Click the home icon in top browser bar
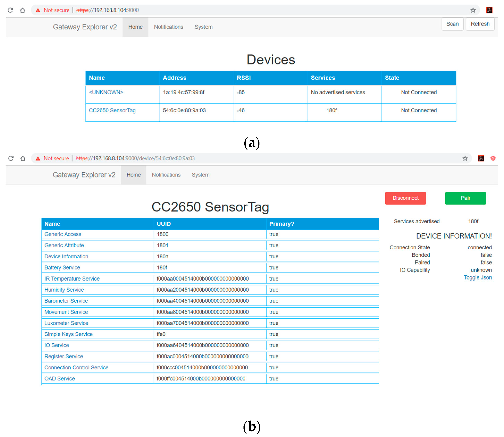The height and width of the screenshot is (437, 504). [22, 10]
